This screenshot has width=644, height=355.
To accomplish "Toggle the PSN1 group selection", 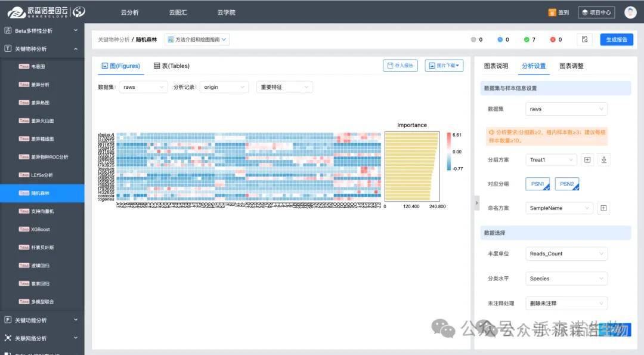I will (x=537, y=184).
